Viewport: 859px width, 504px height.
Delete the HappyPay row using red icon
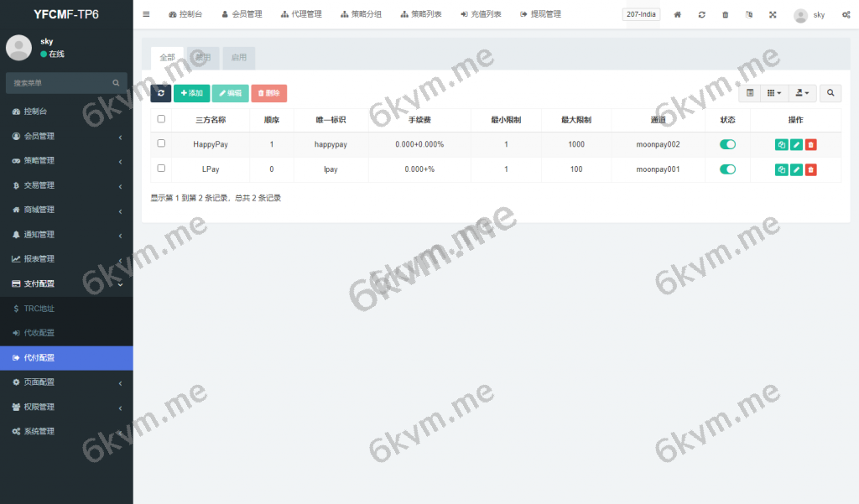click(x=810, y=145)
